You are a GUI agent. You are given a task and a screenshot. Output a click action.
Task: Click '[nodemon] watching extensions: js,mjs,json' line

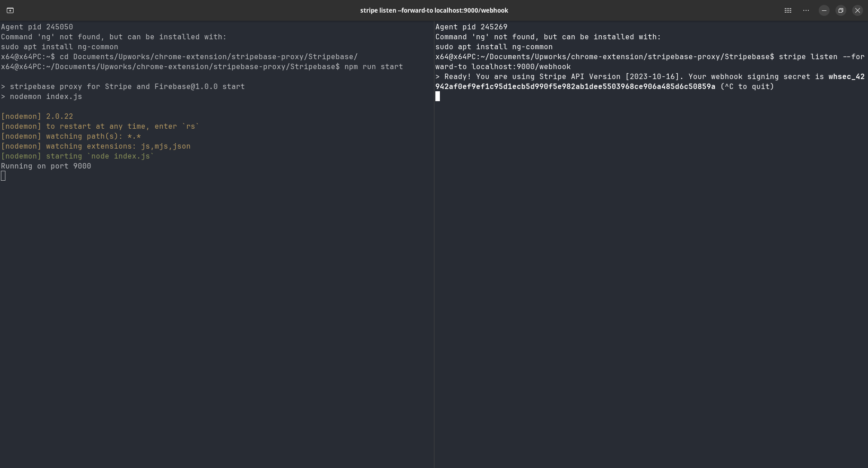[96, 146]
